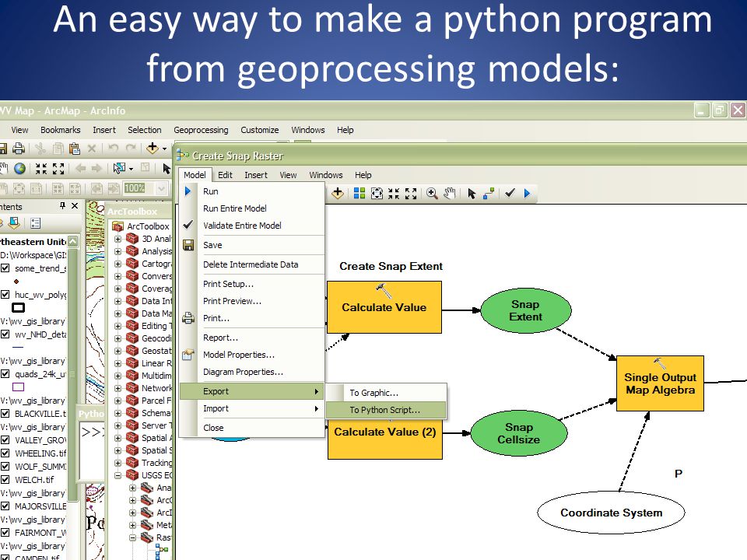Screen dimensions: 747x560
Task: Select the Coordinate System variable oval
Action: [x=611, y=513]
